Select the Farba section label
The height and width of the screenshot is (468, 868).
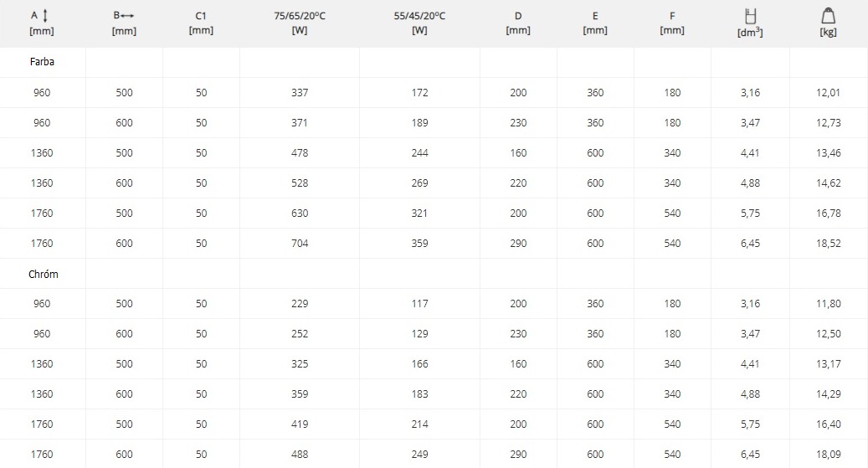(x=42, y=61)
